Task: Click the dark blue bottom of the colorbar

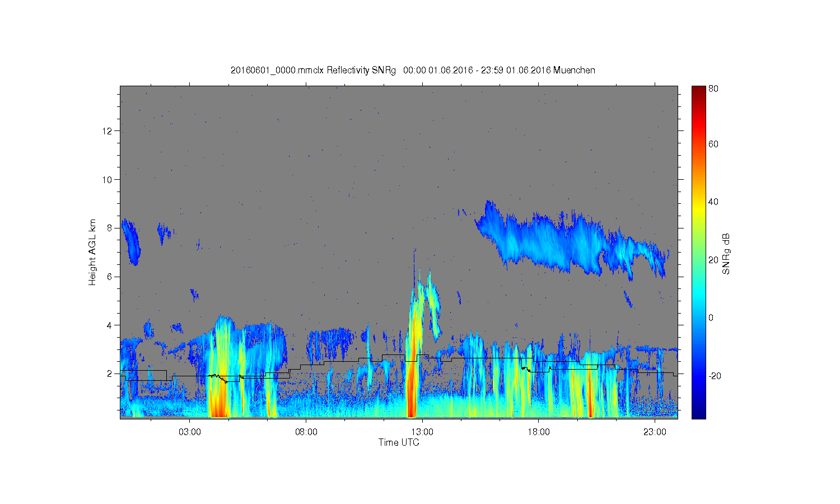Action: pos(698,413)
